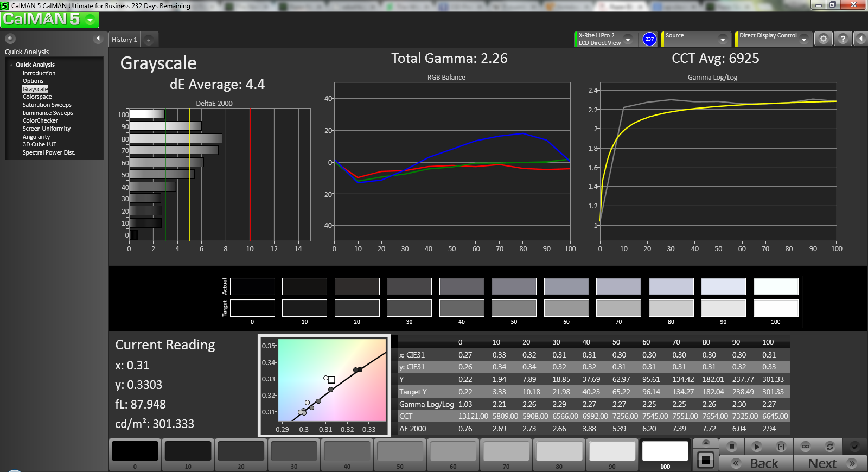This screenshot has width=868, height=472.
Task: Click the Spectral Power Dist. page
Action: point(49,152)
